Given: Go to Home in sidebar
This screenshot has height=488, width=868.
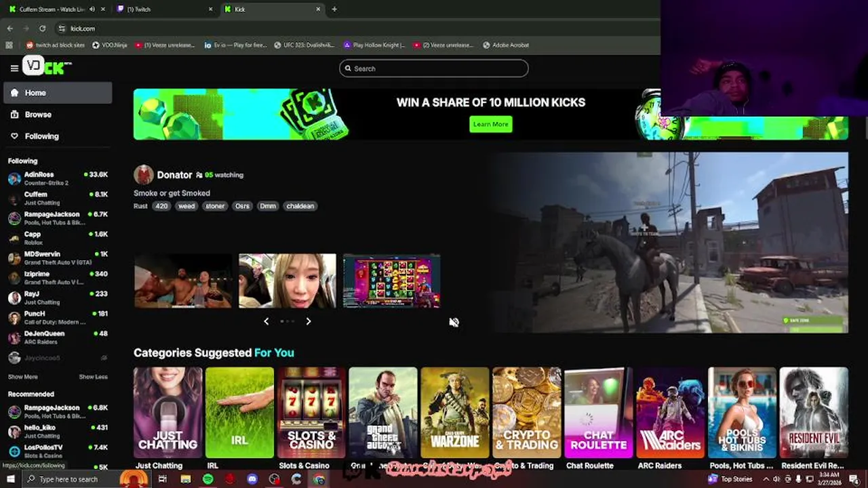Looking at the screenshot, I should point(58,93).
